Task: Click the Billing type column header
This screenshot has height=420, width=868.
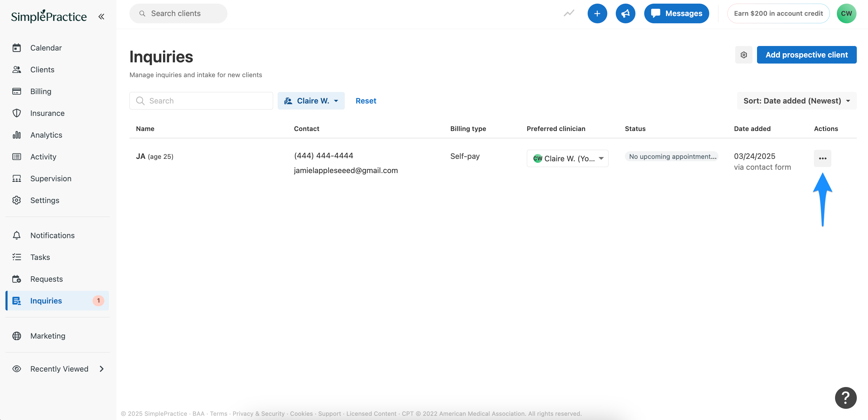Action: [x=468, y=128]
